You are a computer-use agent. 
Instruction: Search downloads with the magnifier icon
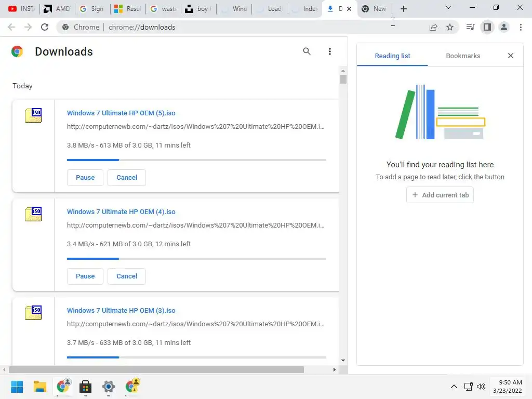(x=307, y=51)
